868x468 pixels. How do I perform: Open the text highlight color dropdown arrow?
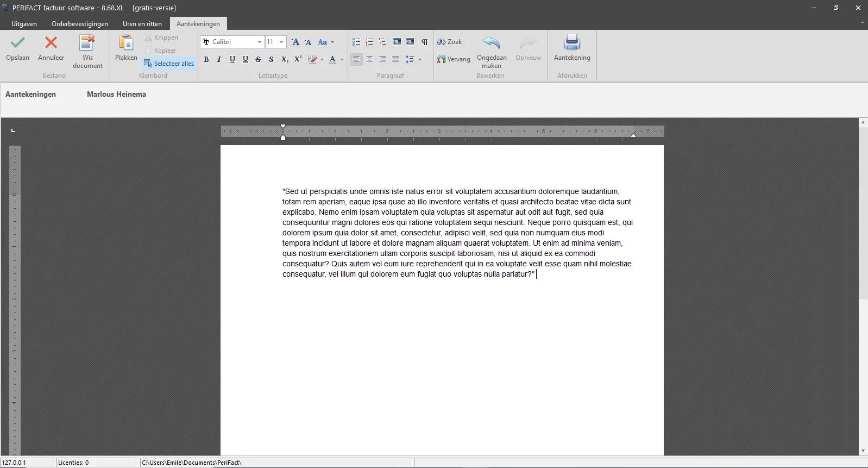pos(322,59)
